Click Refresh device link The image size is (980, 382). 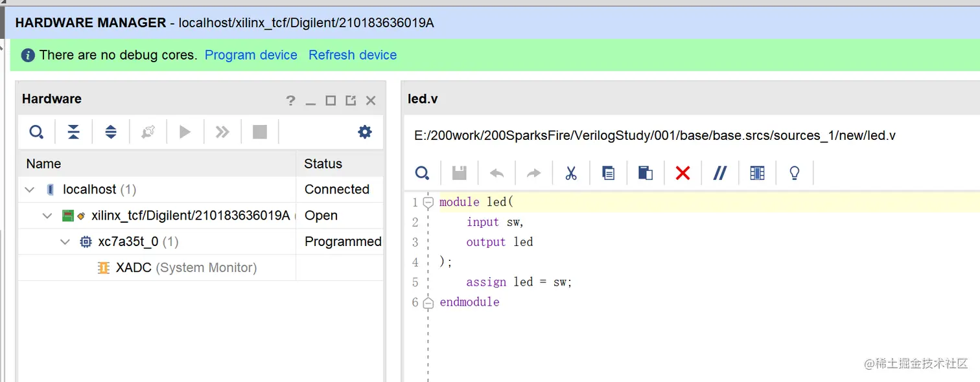[353, 55]
